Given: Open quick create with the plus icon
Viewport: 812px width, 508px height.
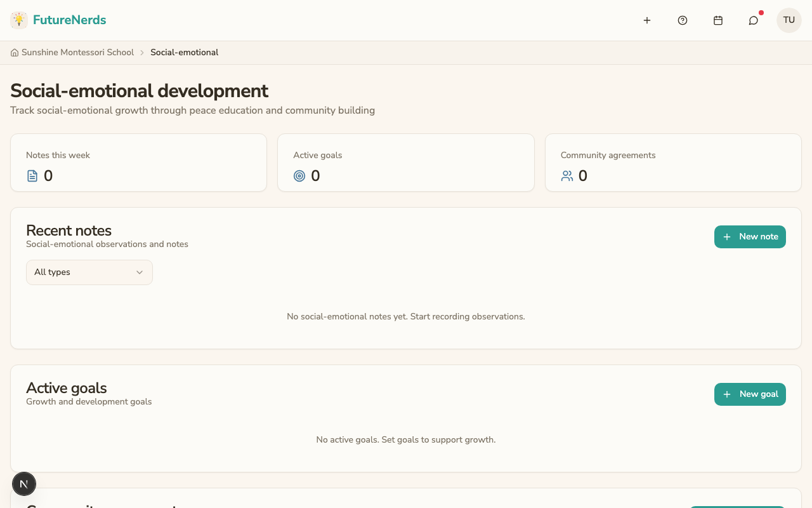Looking at the screenshot, I should point(646,20).
